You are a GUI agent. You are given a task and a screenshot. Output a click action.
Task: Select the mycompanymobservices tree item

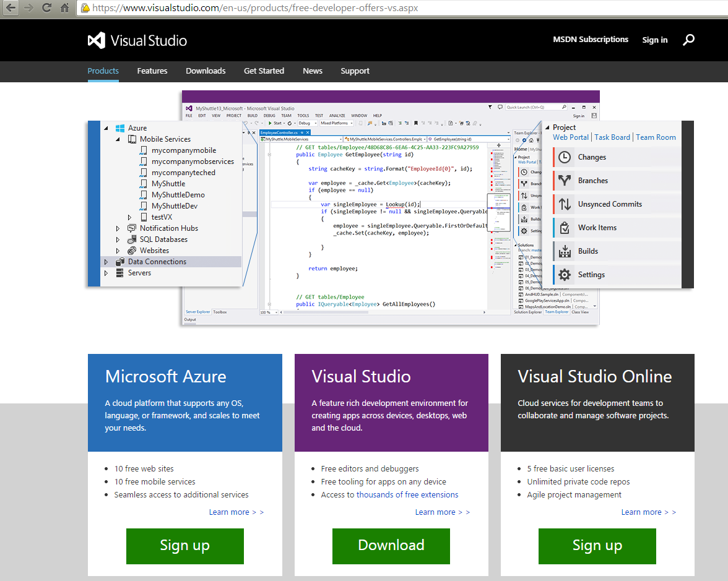193,161
